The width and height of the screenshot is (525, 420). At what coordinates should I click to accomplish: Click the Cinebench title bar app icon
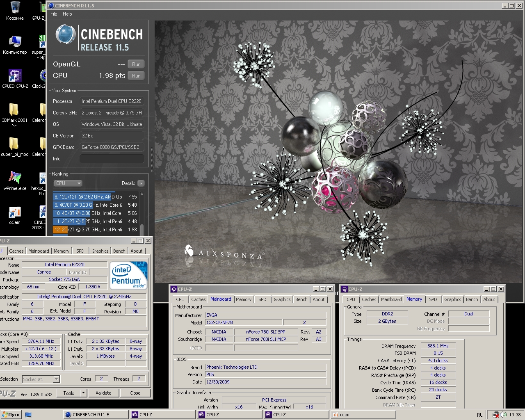click(x=51, y=6)
